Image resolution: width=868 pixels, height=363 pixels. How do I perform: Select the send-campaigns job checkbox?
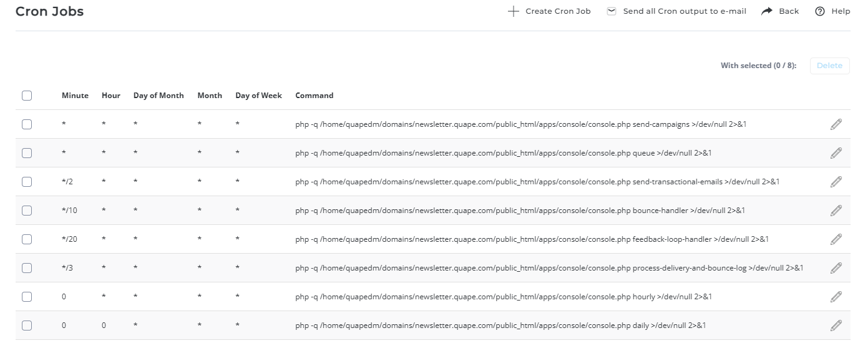[27, 124]
